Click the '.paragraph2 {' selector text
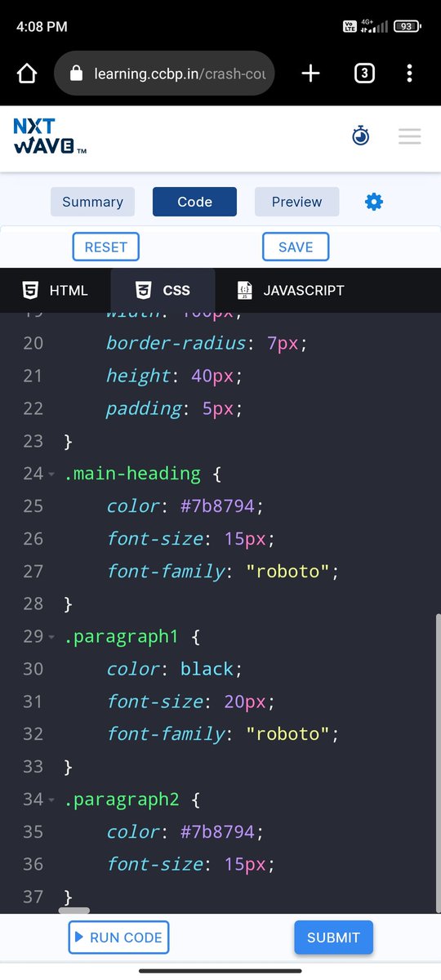The width and height of the screenshot is (441, 980). pyautogui.click(x=132, y=799)
